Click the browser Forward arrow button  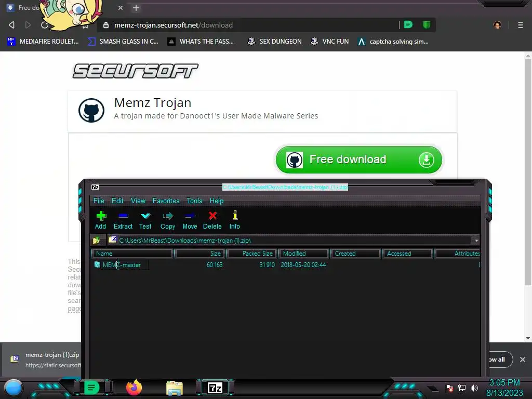click(x=28, y=25)
